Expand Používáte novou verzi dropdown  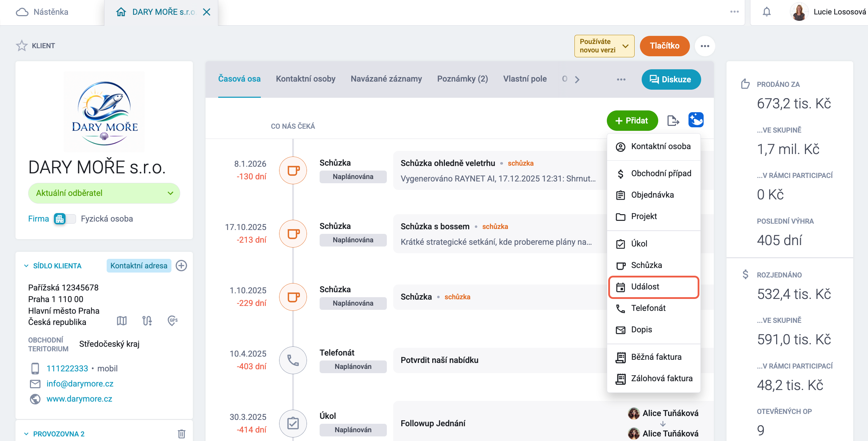pos(604,46)
